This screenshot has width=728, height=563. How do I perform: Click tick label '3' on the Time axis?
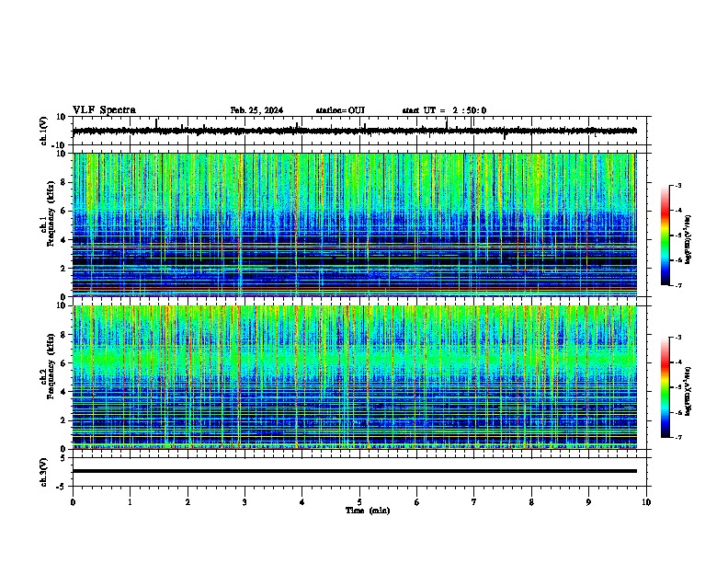click(x=245, y=502)
